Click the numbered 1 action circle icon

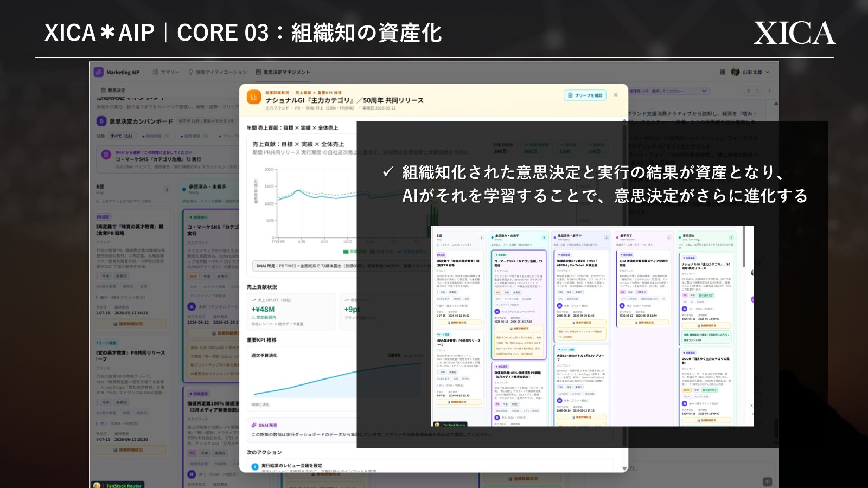(x=255, y=466)
